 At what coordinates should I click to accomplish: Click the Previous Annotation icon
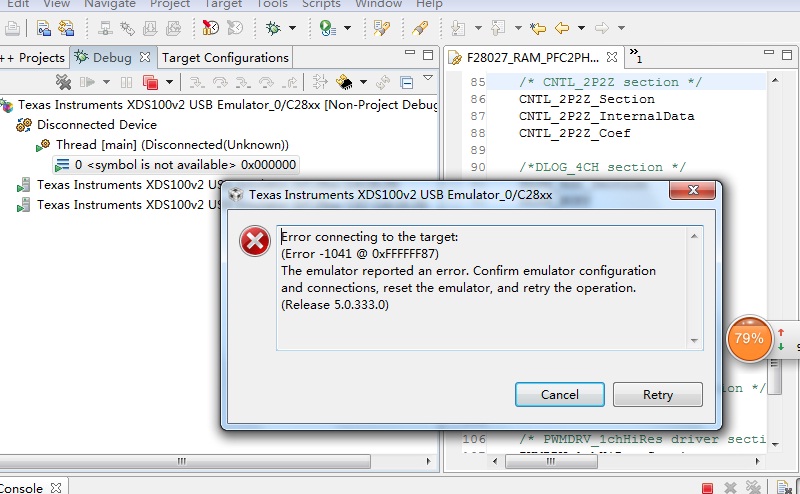click(498, 28)
